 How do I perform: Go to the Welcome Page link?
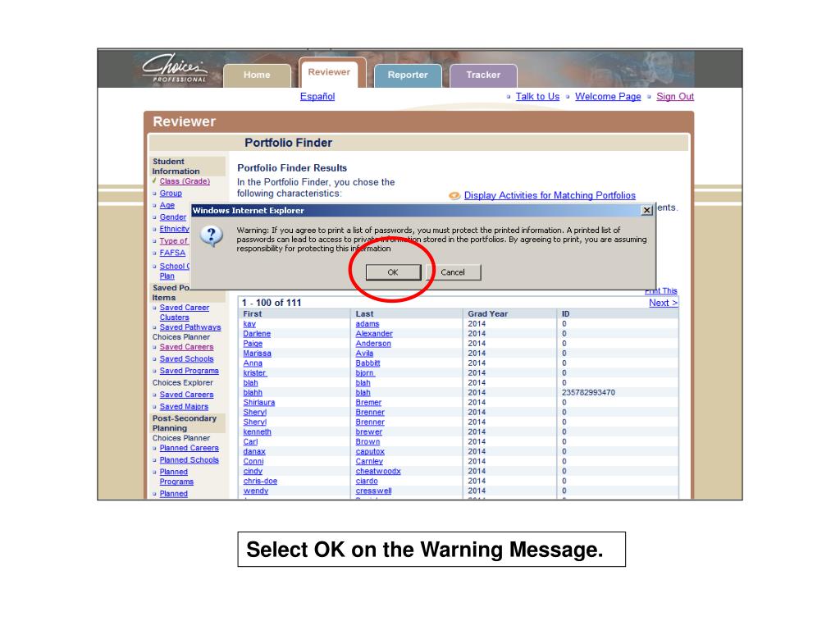pos(608,97)
